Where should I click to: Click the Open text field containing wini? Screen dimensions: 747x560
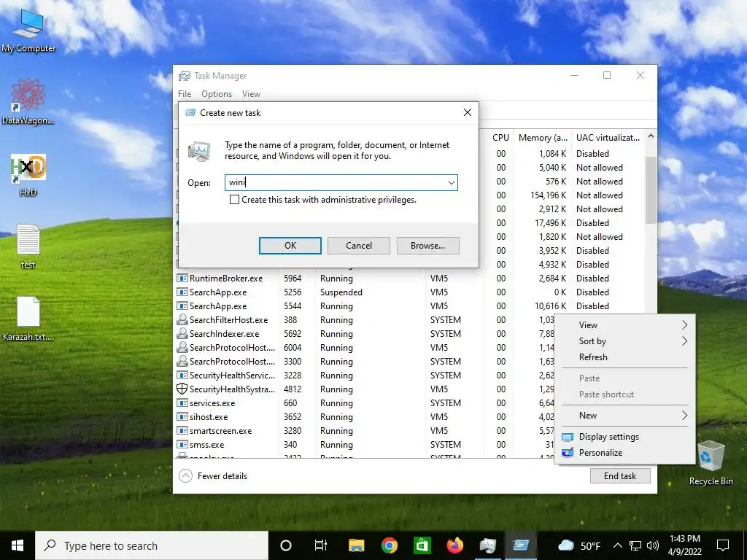[x=341, y=183]
